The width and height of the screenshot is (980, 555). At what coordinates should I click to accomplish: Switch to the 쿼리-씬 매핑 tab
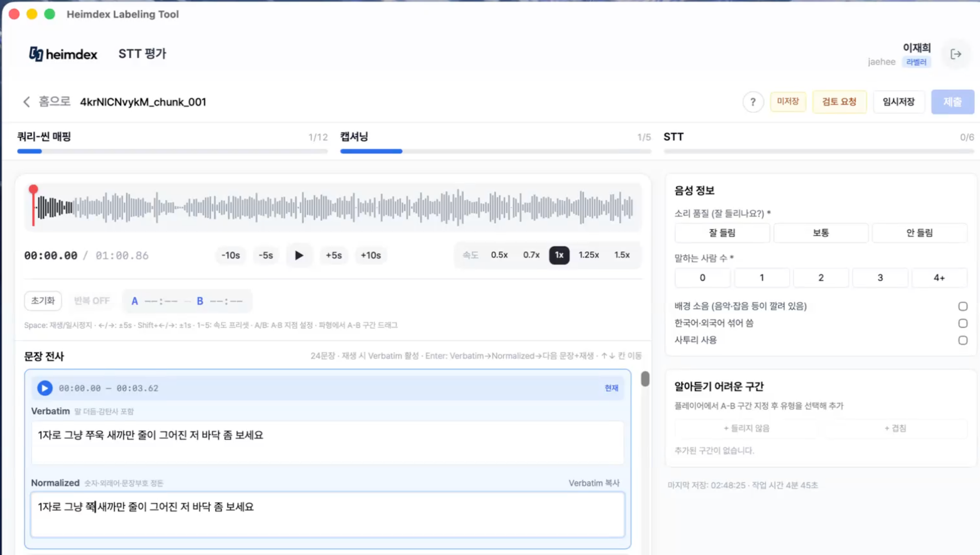(44, 137)
